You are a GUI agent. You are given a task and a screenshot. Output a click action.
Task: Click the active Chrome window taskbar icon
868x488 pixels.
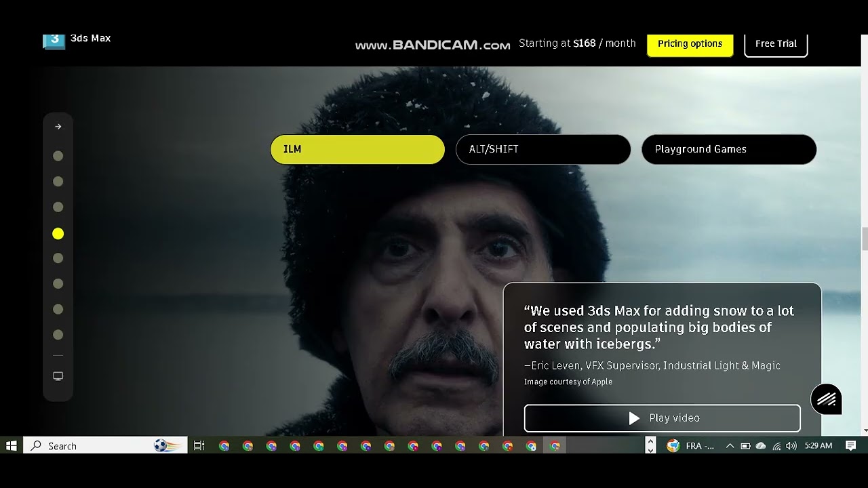[555, 446]
